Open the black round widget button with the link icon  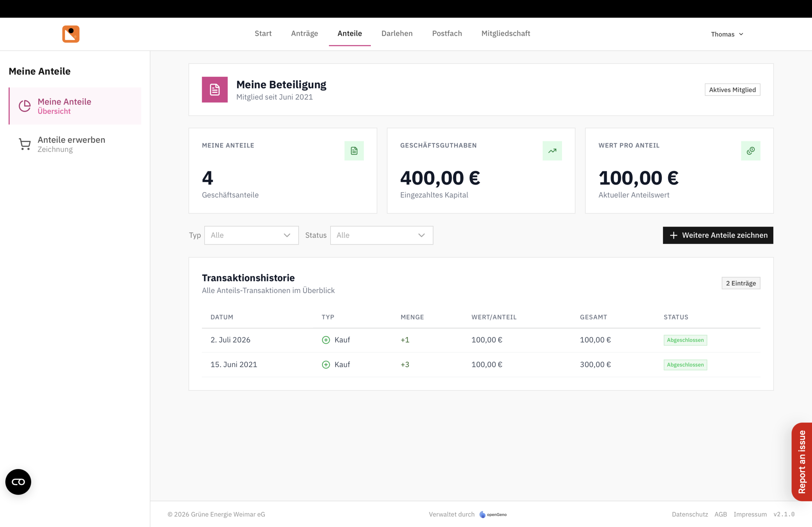(18, 482)
